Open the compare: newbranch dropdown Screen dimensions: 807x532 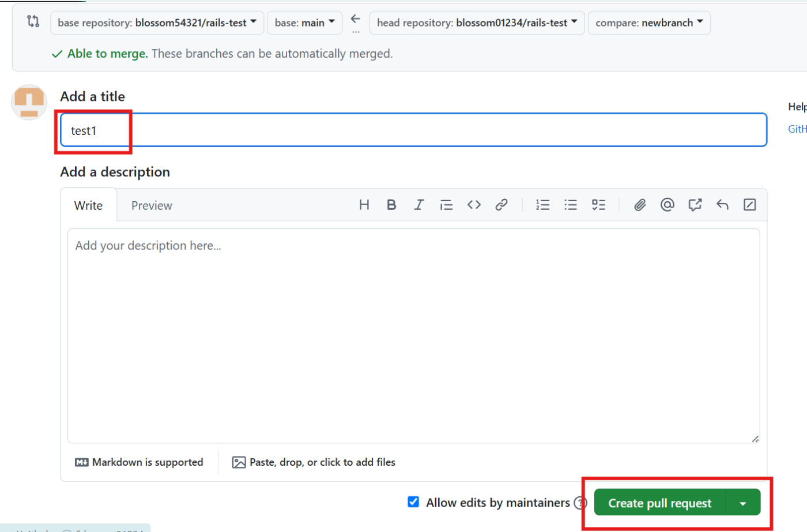[x=649, y=23]
